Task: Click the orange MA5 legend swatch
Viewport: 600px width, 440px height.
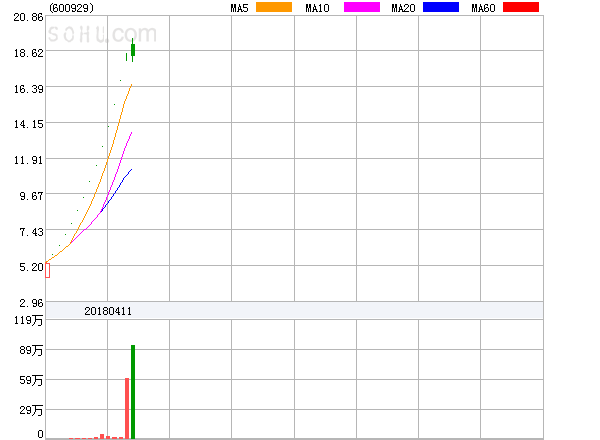Action: [274, 7]
